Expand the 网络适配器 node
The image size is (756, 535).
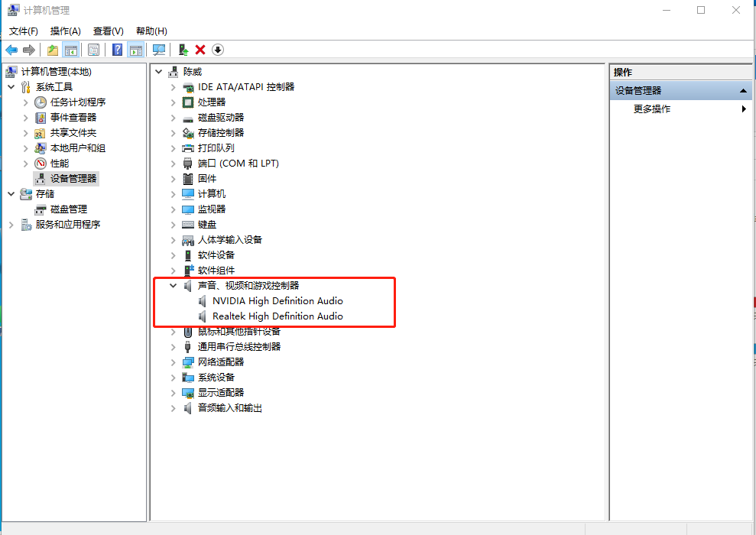[x=173, y=362]
